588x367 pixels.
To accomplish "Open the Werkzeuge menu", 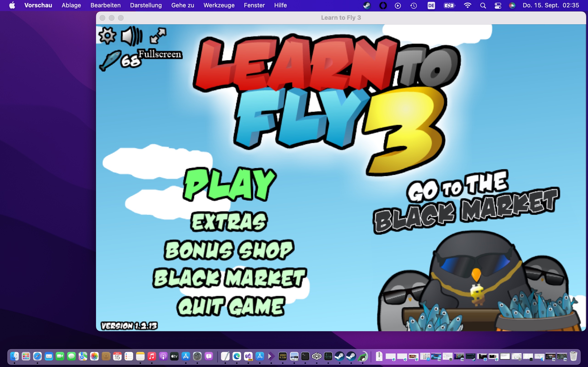I will [219, 5].
